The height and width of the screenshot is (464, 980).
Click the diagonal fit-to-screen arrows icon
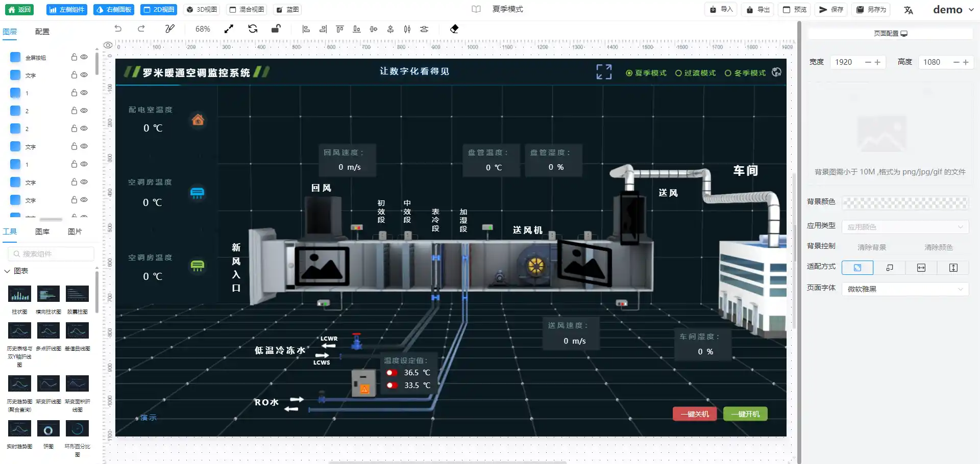(x=229, y=29)
